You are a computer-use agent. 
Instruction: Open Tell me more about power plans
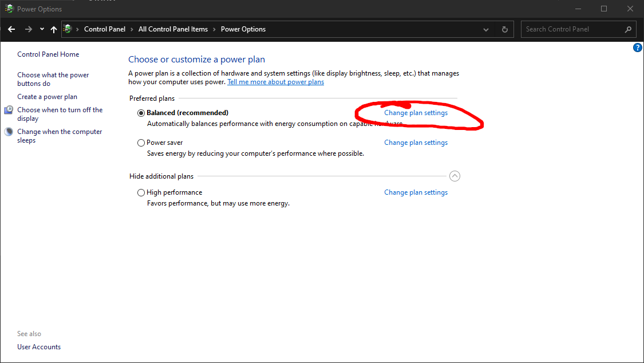(275, 82)
